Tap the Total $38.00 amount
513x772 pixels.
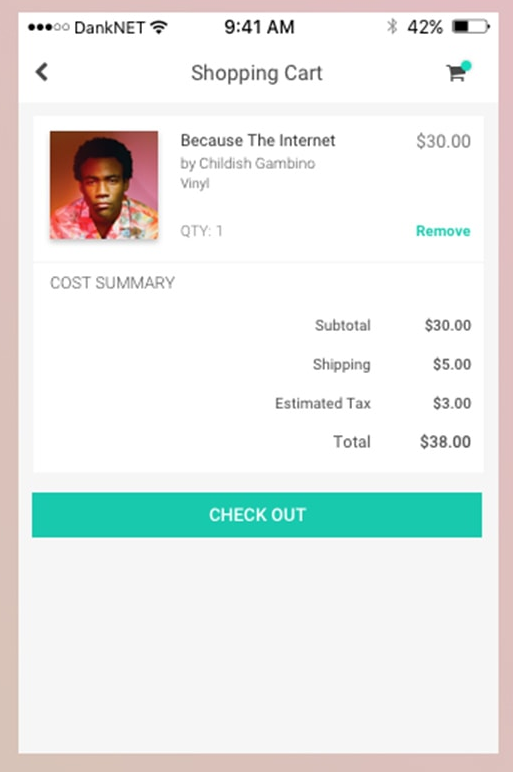coord(445,442)
